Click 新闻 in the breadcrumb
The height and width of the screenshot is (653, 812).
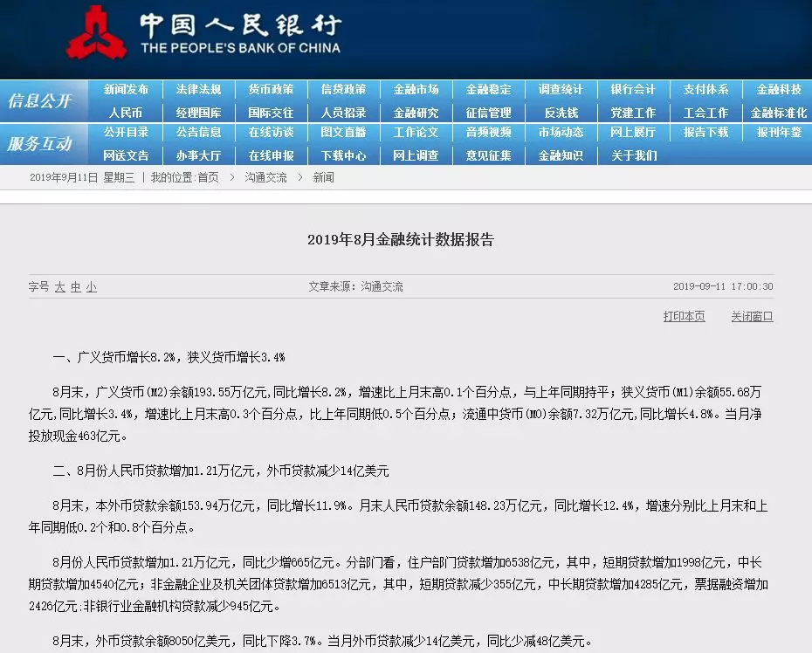click(x=324, y=177)
